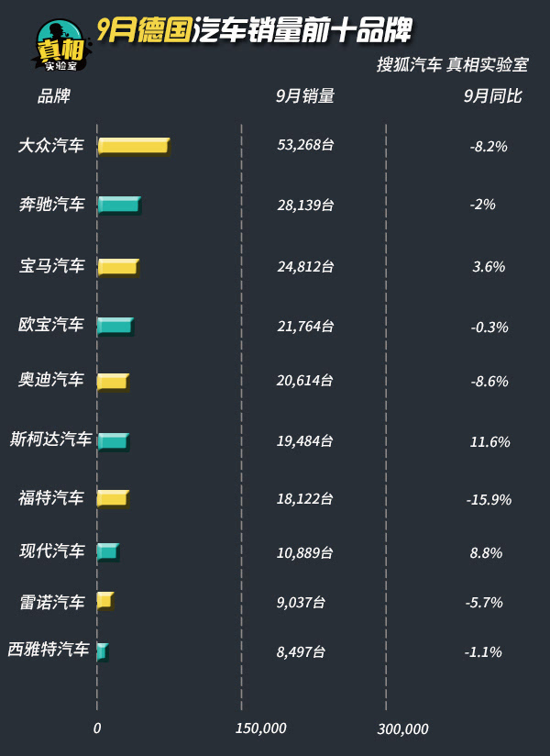Click the teal 斯柯达汽车 bar

113,441
